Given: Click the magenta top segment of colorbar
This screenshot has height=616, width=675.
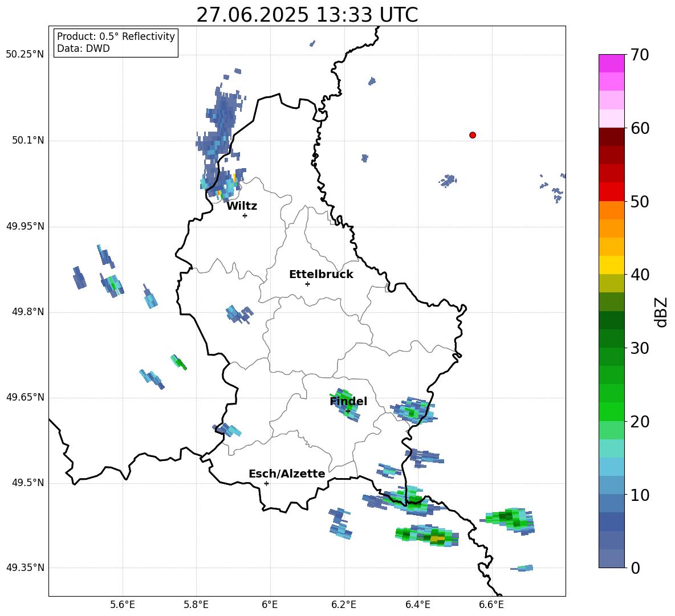Looking at the screenshot, I should click(611, 63).
